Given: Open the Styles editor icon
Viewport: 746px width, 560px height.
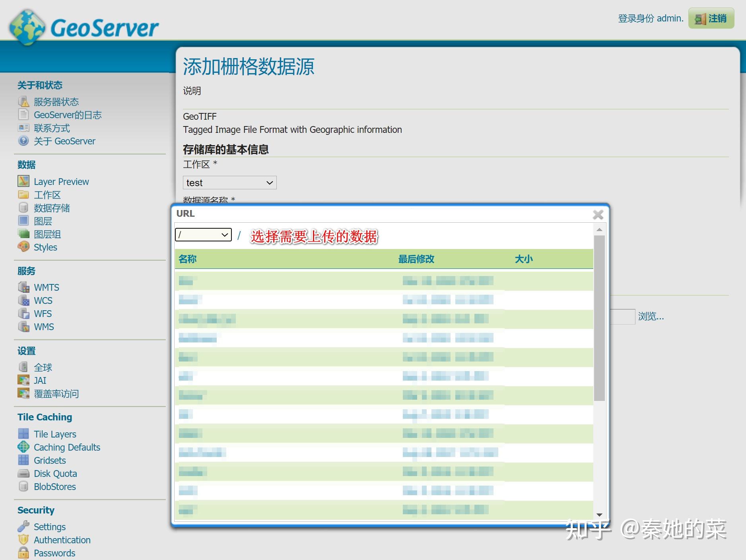Looking at the screenshot, I should 23,247.
